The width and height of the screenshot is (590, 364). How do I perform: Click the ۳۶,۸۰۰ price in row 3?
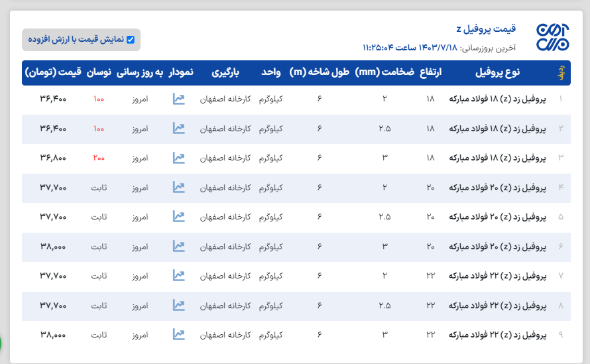coord(53,158)
